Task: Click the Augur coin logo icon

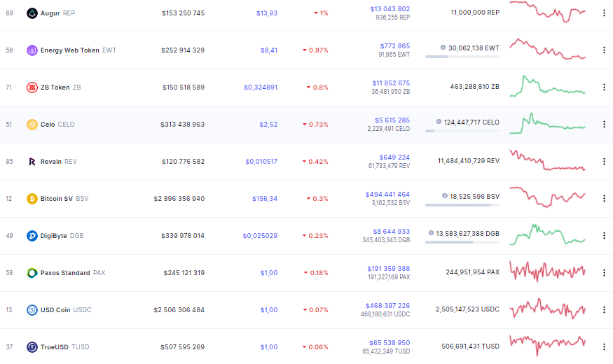Action: tap(32, 13)
